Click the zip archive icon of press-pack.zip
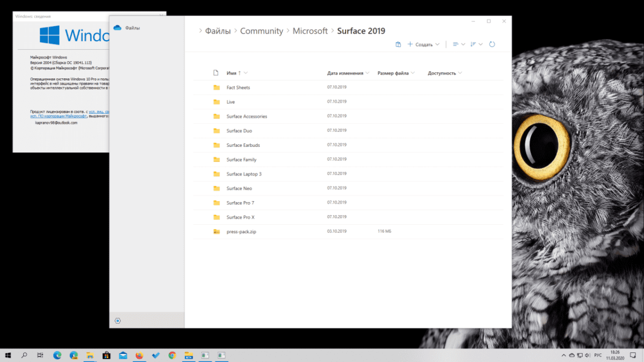 pos(216,231)
